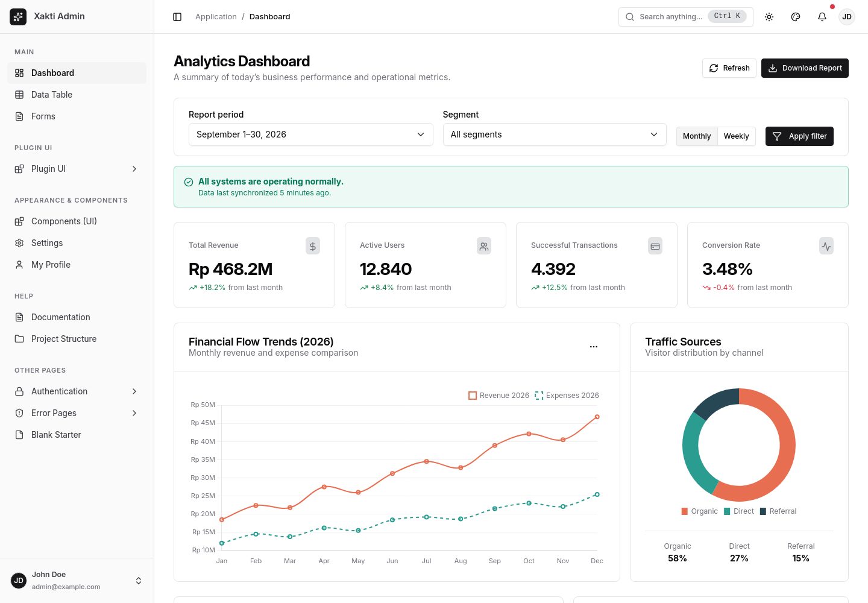This screenshot has width=868, height=603.
Task: Click the Active Users people icon
Action: point(484,246)
